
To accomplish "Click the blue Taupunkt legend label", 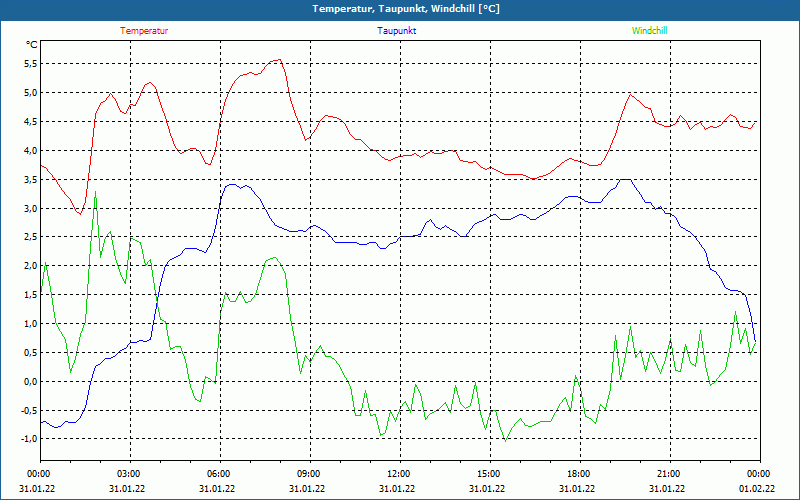I will tap(396, 31).
